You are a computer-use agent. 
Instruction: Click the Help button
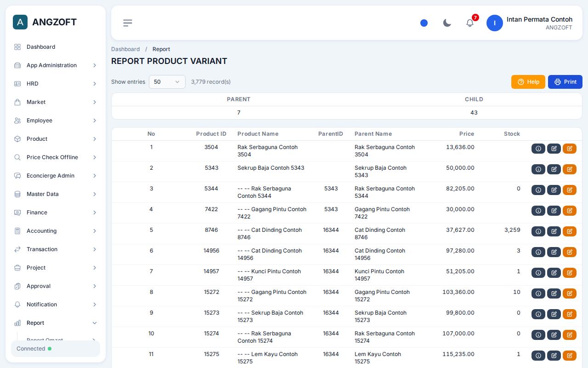(x=528, y=82)
